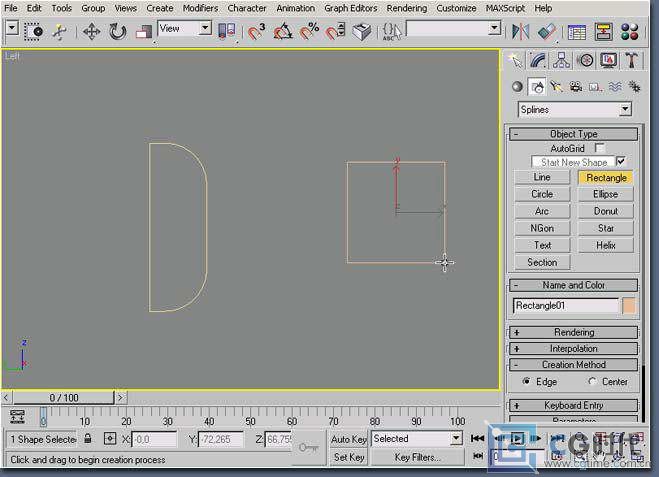Open the Curve Editor icon

(577, 32)
